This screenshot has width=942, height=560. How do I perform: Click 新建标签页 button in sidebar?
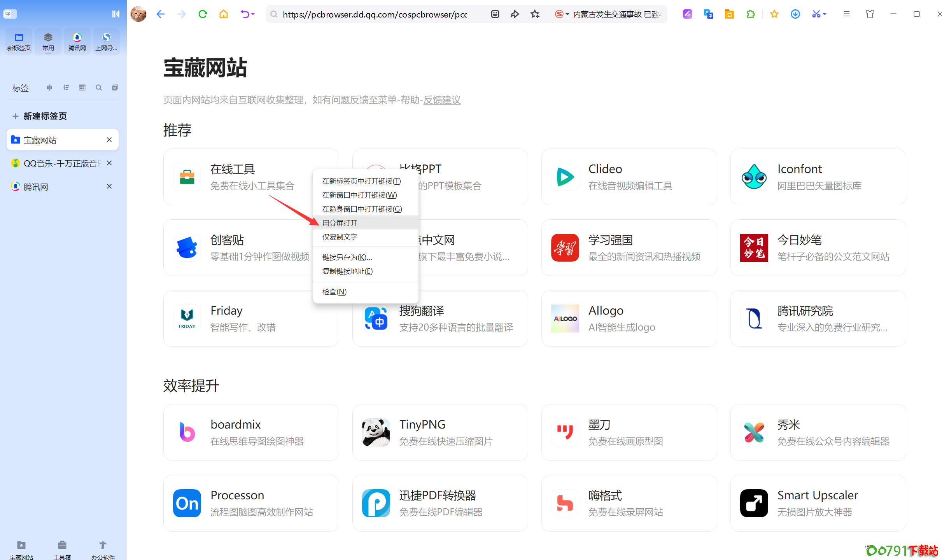pos(40,116)
